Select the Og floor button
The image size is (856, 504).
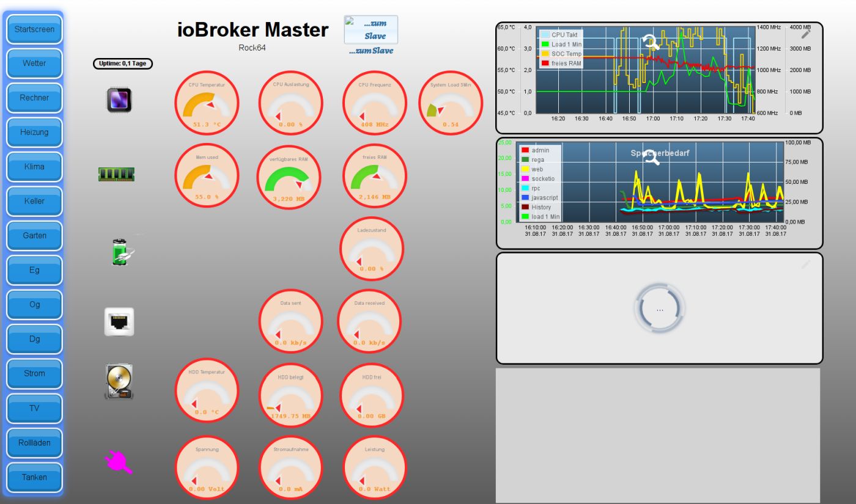click(x=34, y=305)
